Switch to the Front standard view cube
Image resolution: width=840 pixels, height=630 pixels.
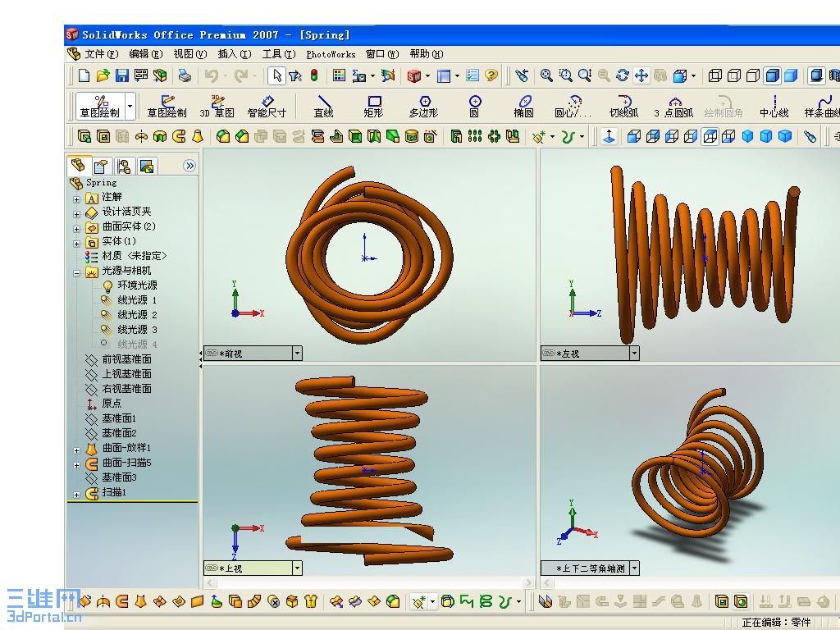(634, 137)
